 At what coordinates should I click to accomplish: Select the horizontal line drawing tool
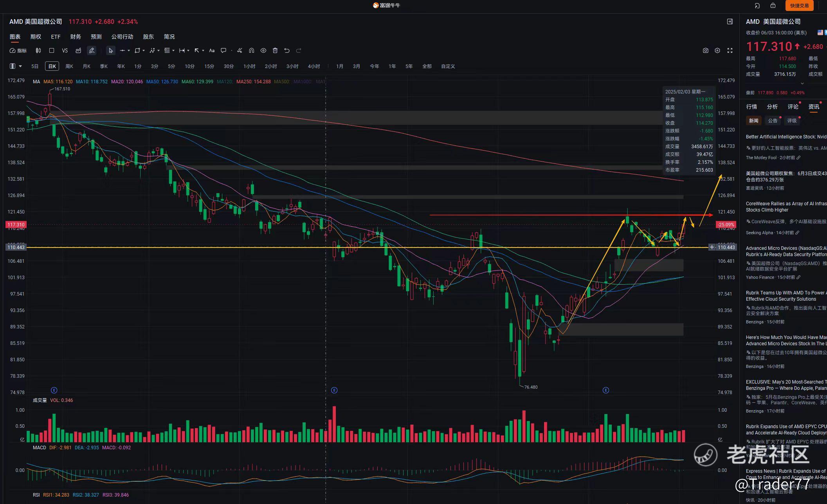123,50
